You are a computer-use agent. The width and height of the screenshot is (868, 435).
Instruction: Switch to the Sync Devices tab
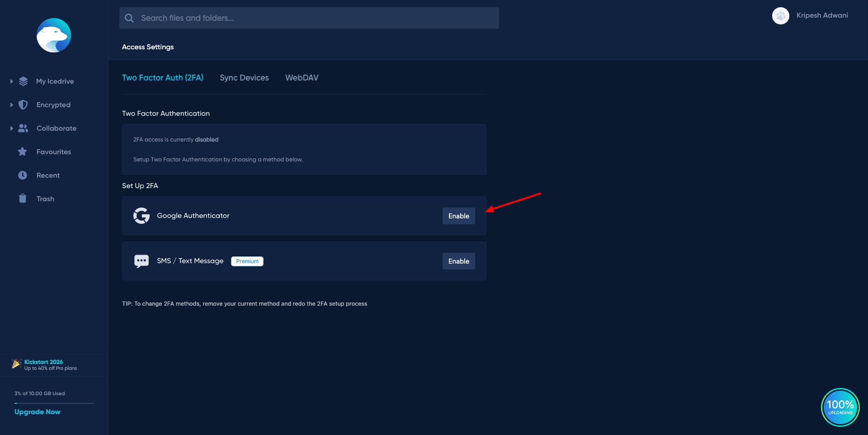(244, 78)
